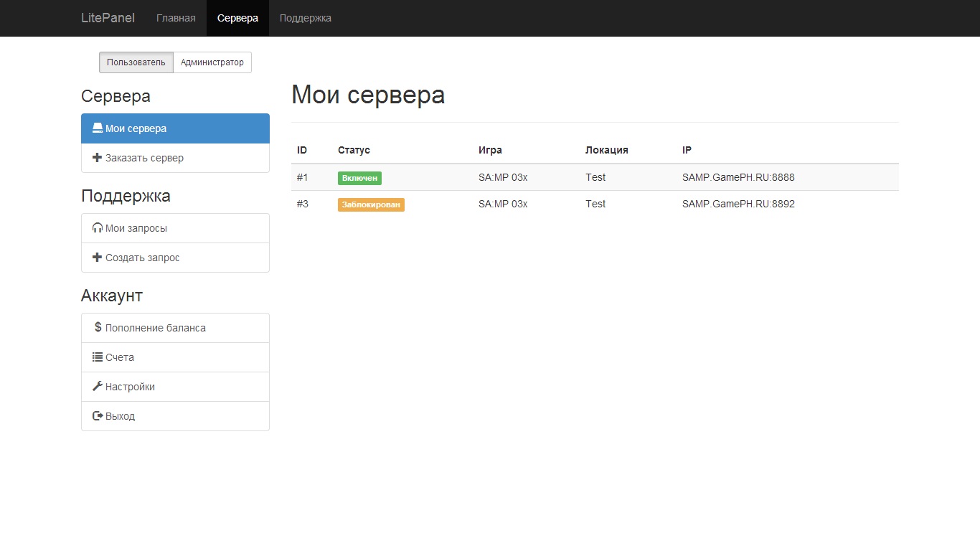This screenshot has width=980, height=551.
Task: Click the Аккаунт sidebar section heading
Action: [x=112, y=296]
